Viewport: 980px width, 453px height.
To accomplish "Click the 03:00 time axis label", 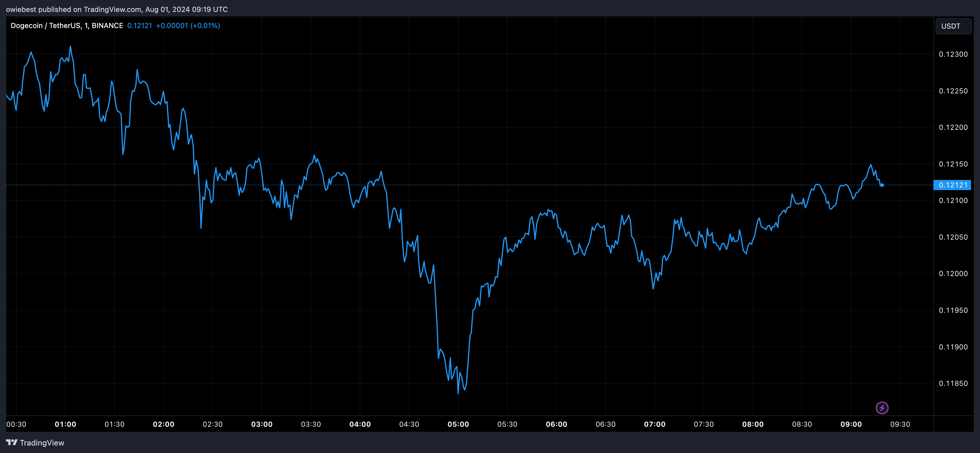I will [262, 424].
